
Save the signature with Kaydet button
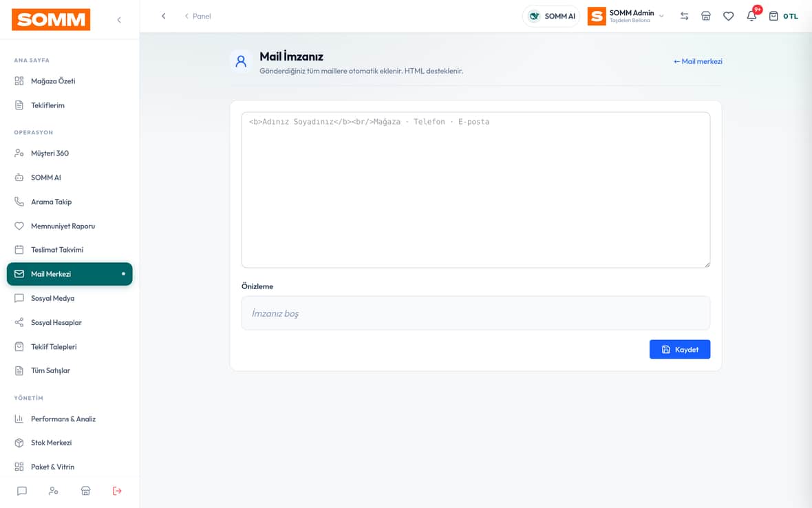(679, 350)
